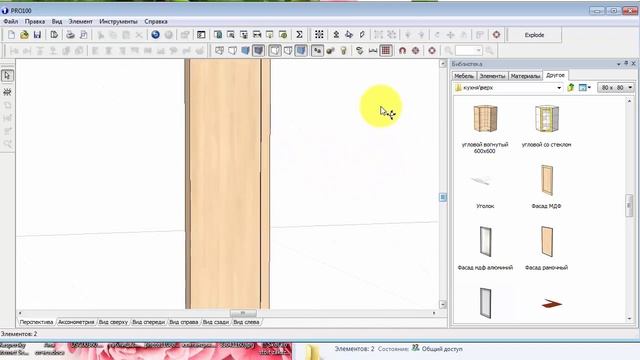Create a new project with the blank page icon
The height and width of the screenshot is (360, 640).
tap(11, 35)
